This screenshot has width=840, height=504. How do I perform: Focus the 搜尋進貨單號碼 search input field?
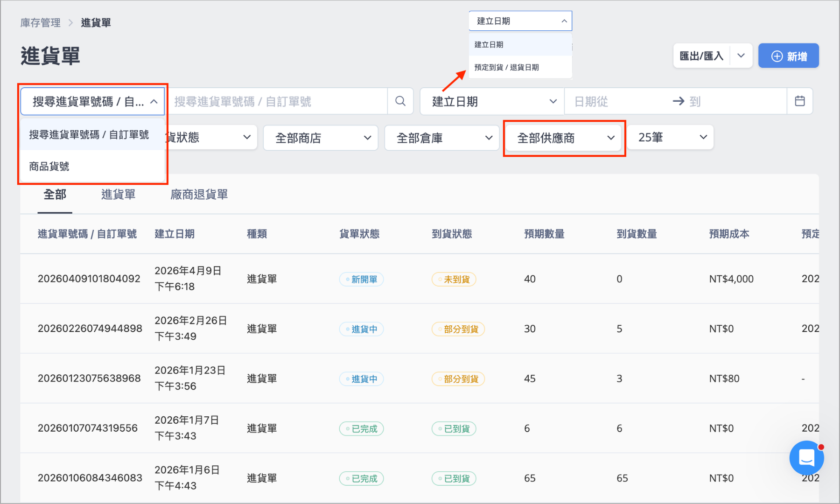pyautogui.click(x=278, y=101)
